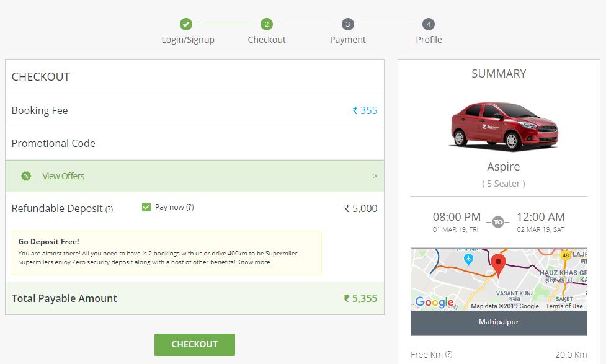
Task: Expand the Mahipalpur location bar
Action: 498,322
